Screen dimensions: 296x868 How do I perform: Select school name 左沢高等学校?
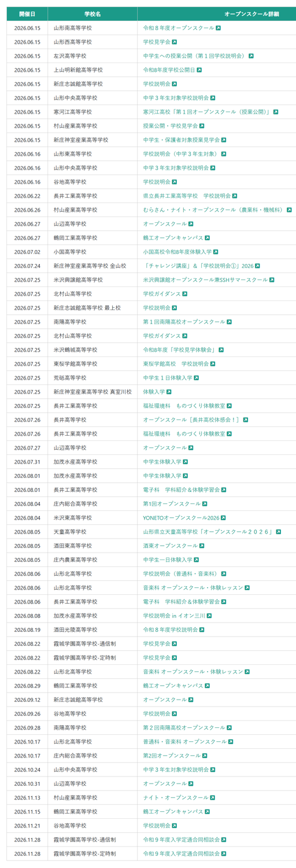click(69, 56)
